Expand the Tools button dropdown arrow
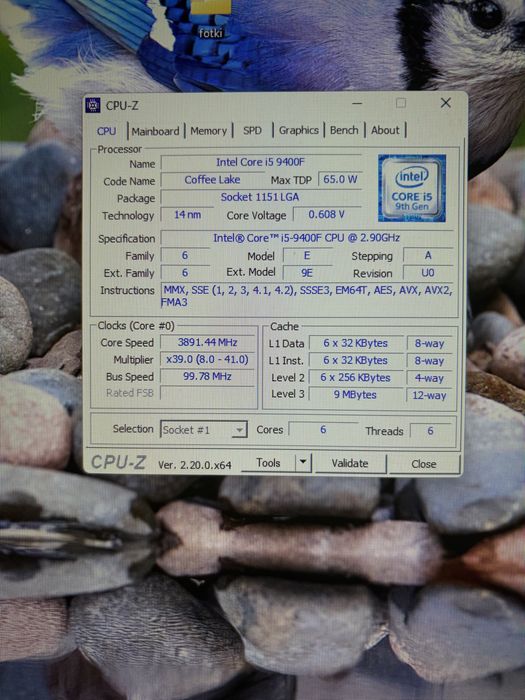Image resolution: width=525 pixels, height=700 pixels. tap(303, 462)
